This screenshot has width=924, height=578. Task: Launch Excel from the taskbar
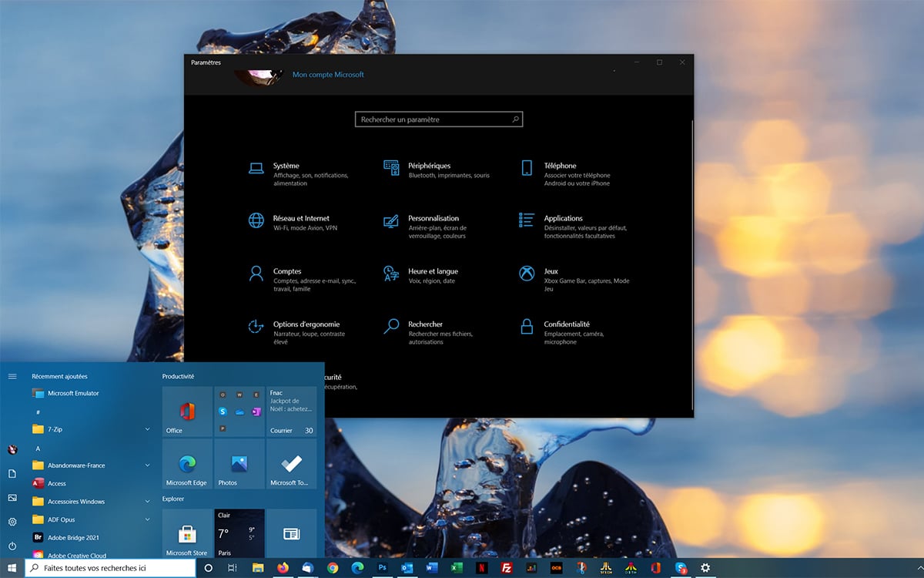tap(457, 568)
